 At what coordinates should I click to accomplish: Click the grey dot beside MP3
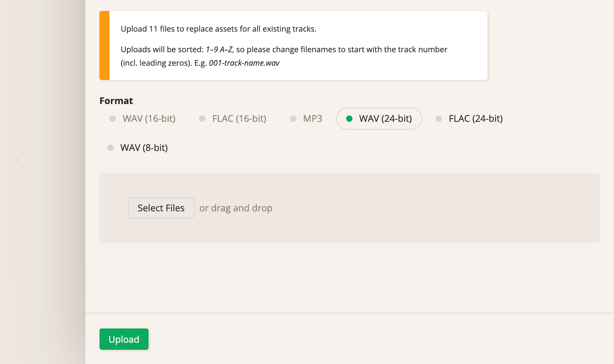(293, 119)
